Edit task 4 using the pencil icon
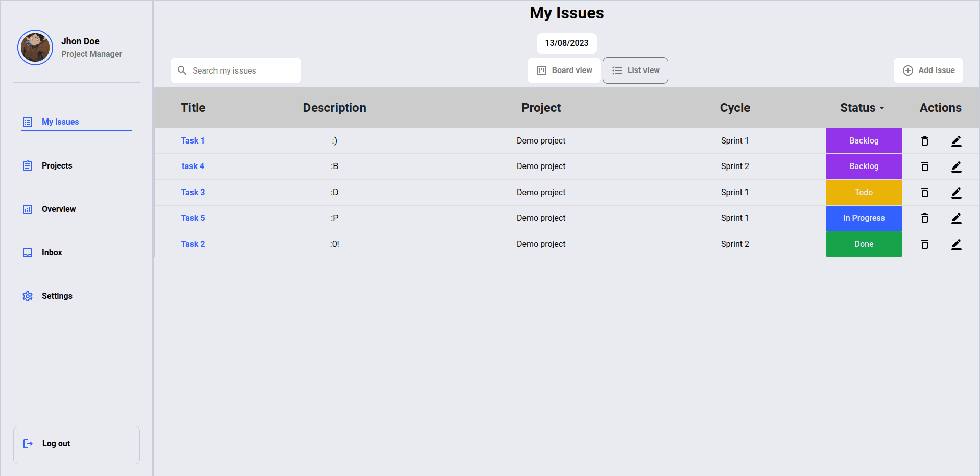Screen dimensions: 980x476 pyautogui.click(x=957, y=166)
